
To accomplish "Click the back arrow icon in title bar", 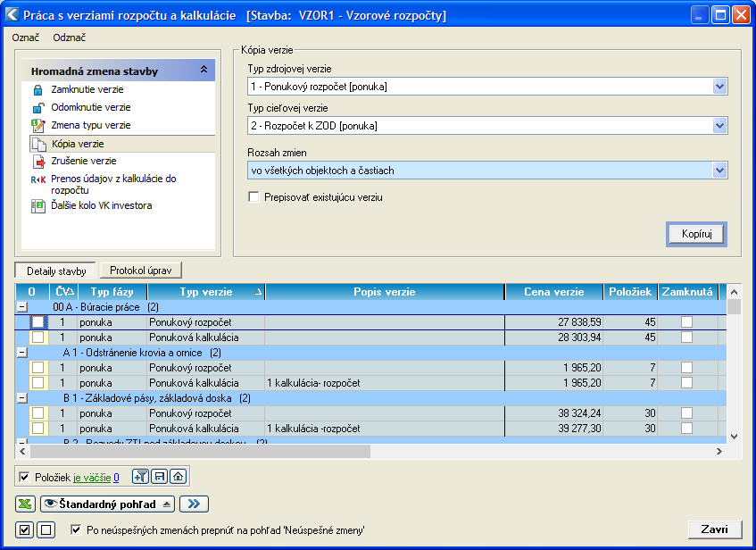I will (12, 15).
